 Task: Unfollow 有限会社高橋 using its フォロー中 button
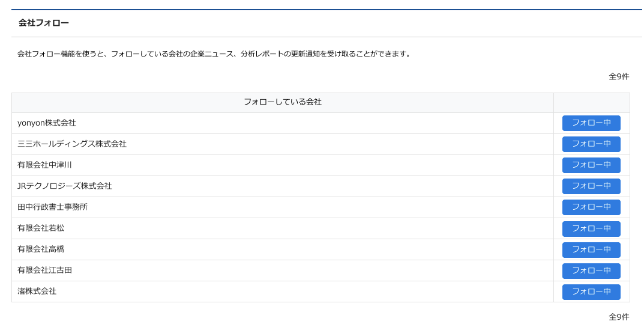[591, 250]
